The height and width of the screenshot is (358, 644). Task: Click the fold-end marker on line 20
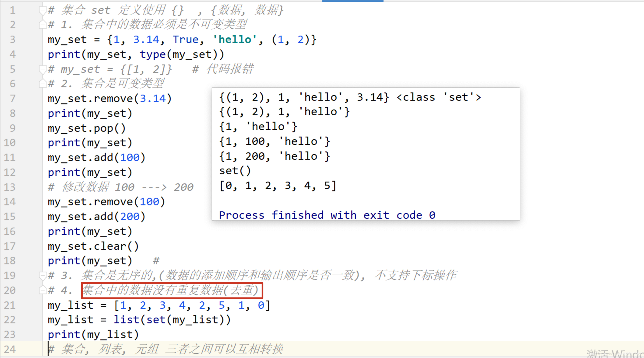tap(43, 290)
